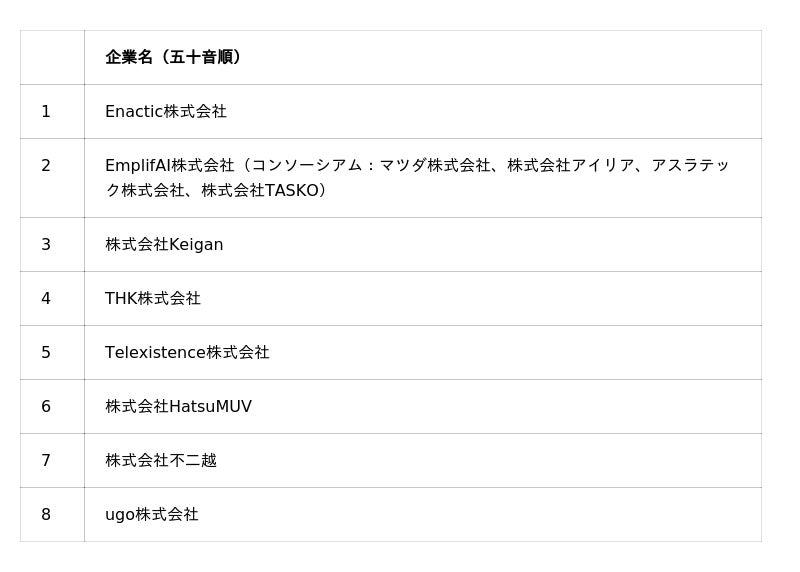Select the Telexistence株式会社 cell
Screen dimensions: 800x572
[187, 352]
